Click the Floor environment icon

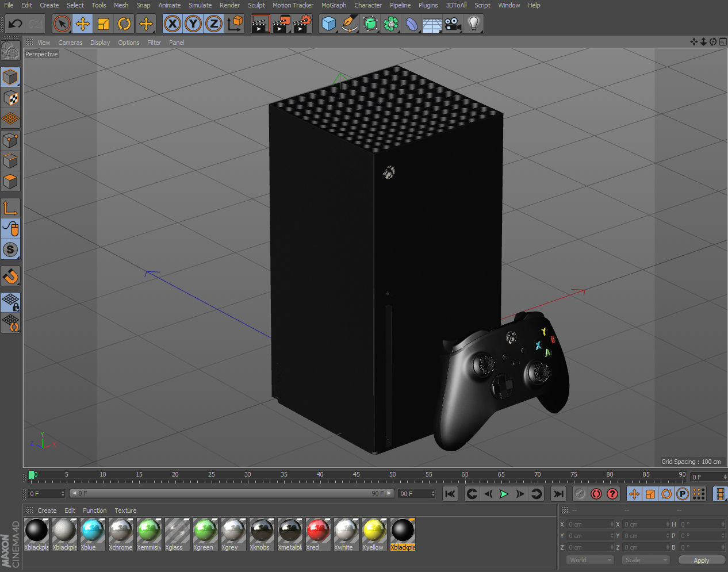432,24
